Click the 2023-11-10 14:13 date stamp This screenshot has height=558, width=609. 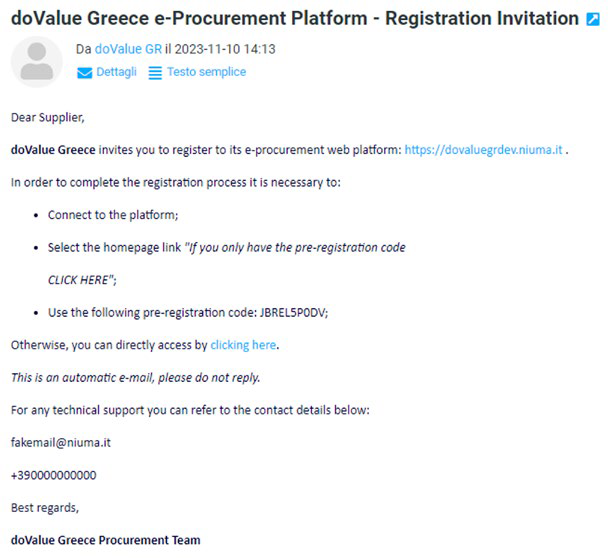point(225,48)
